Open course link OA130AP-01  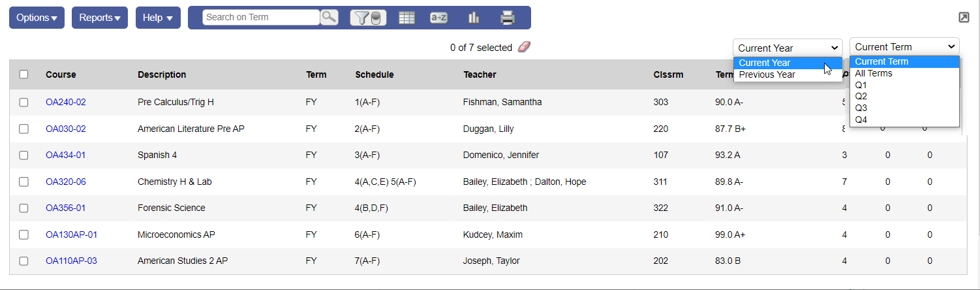71,234
